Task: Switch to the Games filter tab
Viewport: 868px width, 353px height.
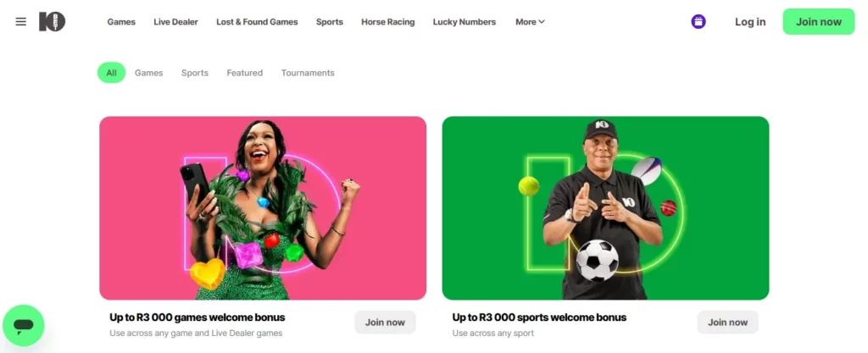Action: tap(149, 73)
